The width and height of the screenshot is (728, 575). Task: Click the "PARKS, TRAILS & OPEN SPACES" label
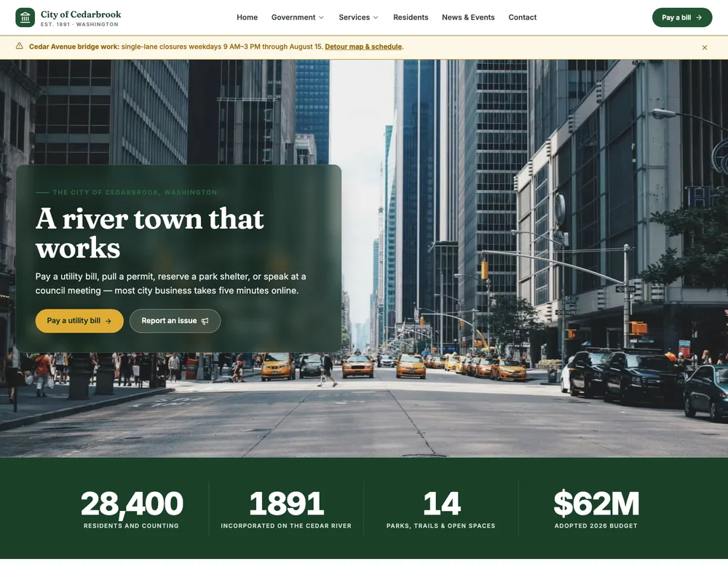[x=441, y=526]
